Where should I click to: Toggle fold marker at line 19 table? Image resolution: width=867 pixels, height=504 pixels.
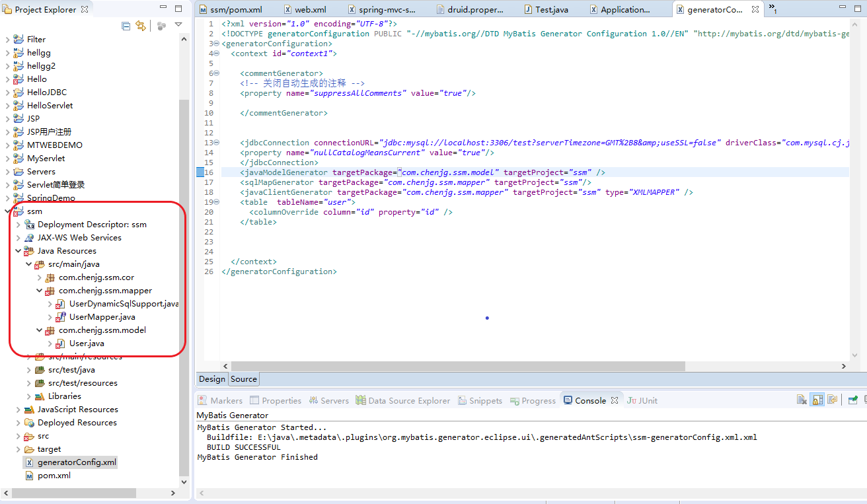pyautogui.click(x=217, y=202)
